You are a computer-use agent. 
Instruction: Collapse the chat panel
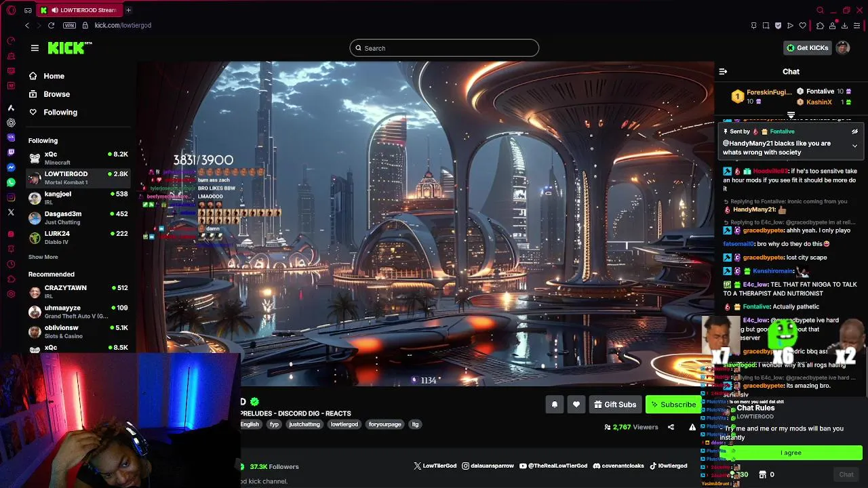(x=723, y=71)
